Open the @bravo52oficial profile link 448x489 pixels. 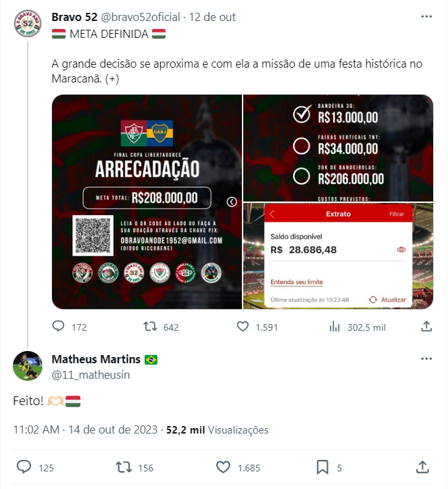click(141, 17)
